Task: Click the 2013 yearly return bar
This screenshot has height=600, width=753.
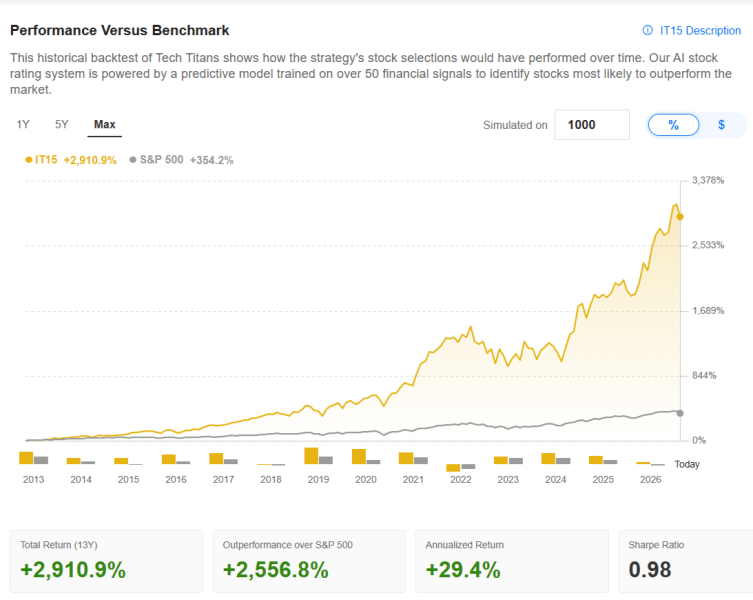Action: 27,458
